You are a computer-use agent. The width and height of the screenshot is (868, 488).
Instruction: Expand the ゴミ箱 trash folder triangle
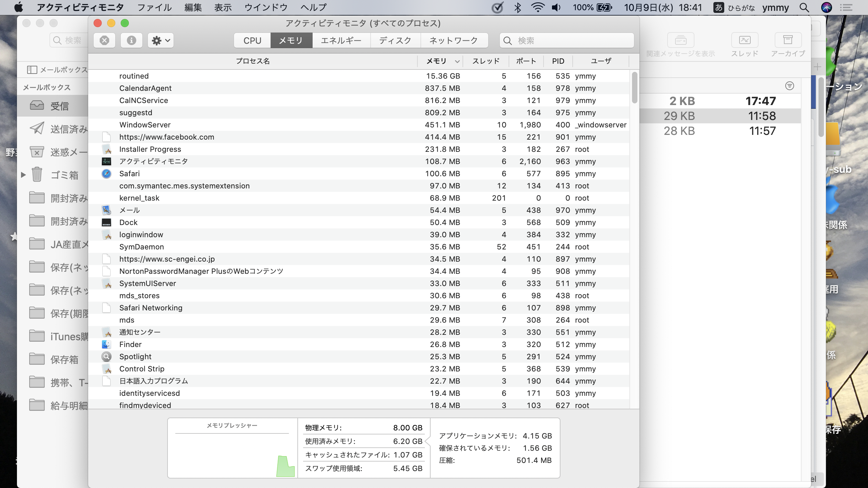23,175
